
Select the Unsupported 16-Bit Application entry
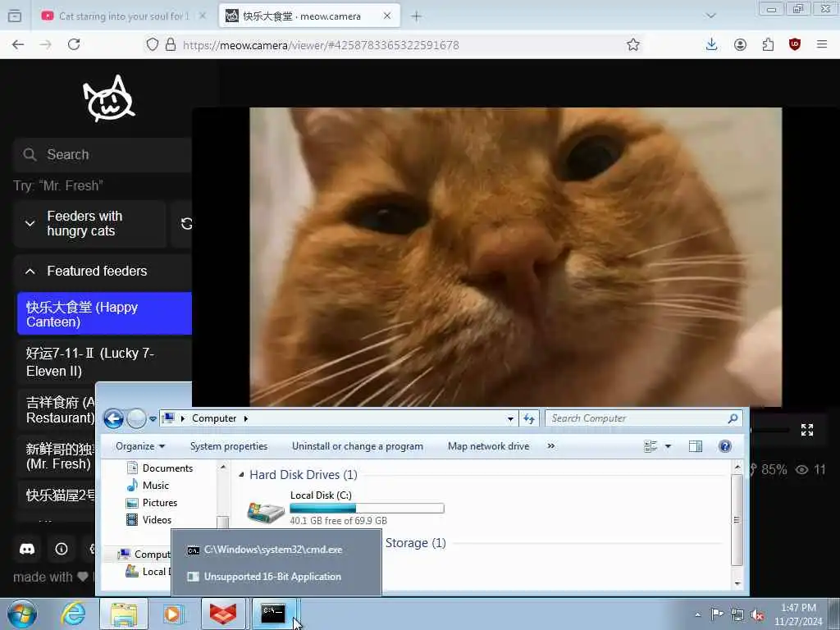pyautogui.click(x=276, y=577)
